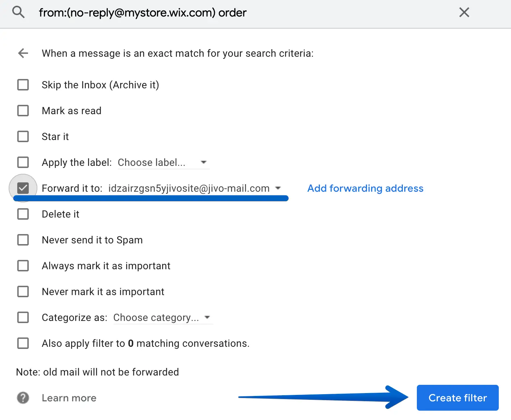This screenshot has width=511, height=420.
Task: Clear the search with the X icon
Action: pos(464,13)
